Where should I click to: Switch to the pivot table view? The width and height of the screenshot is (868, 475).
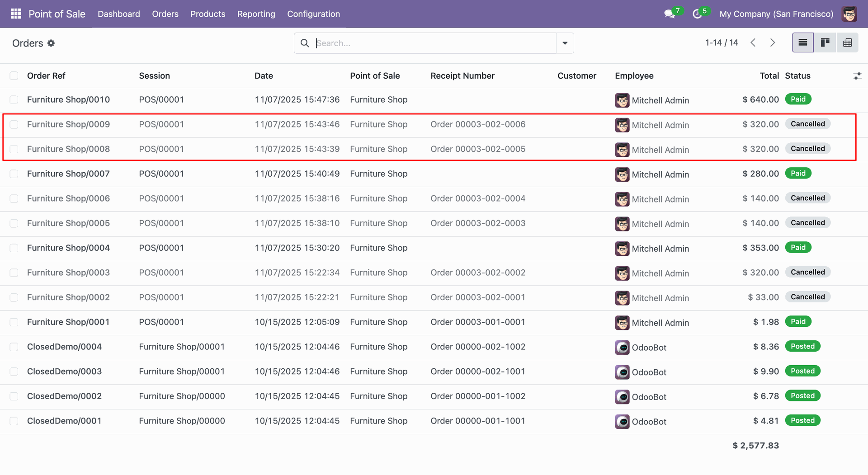[x=847, y=43]
